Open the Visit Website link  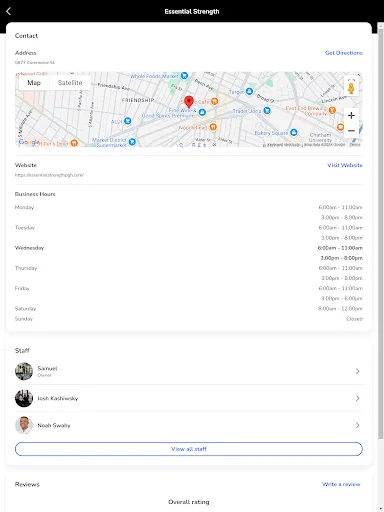click(x=345, y=165)
